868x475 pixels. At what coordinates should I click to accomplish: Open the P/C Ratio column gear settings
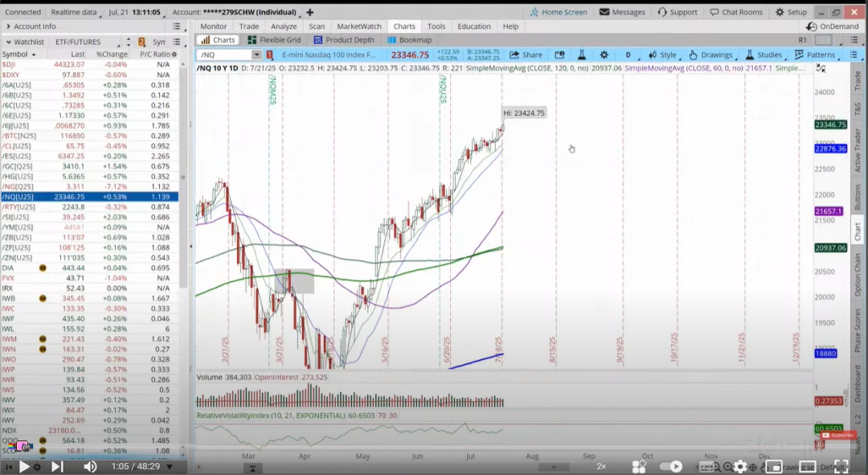click(174, 55)
